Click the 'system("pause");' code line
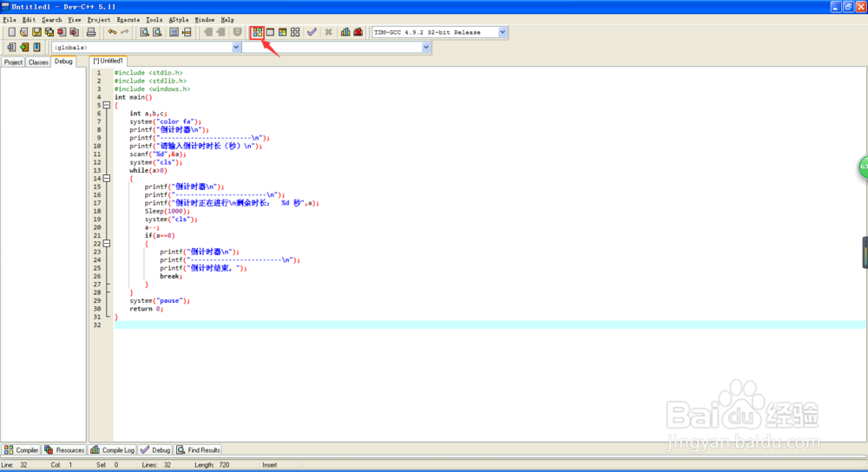The image size is (868, 472). point(160,301)
